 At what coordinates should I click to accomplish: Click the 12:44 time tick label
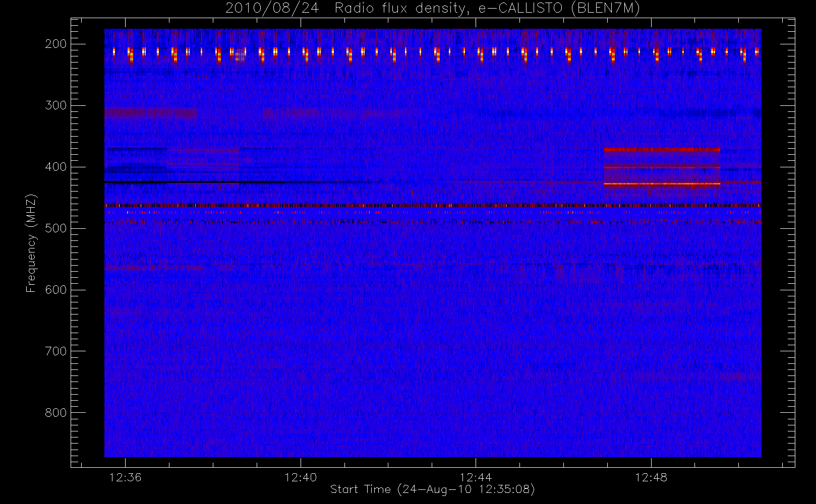476,477
